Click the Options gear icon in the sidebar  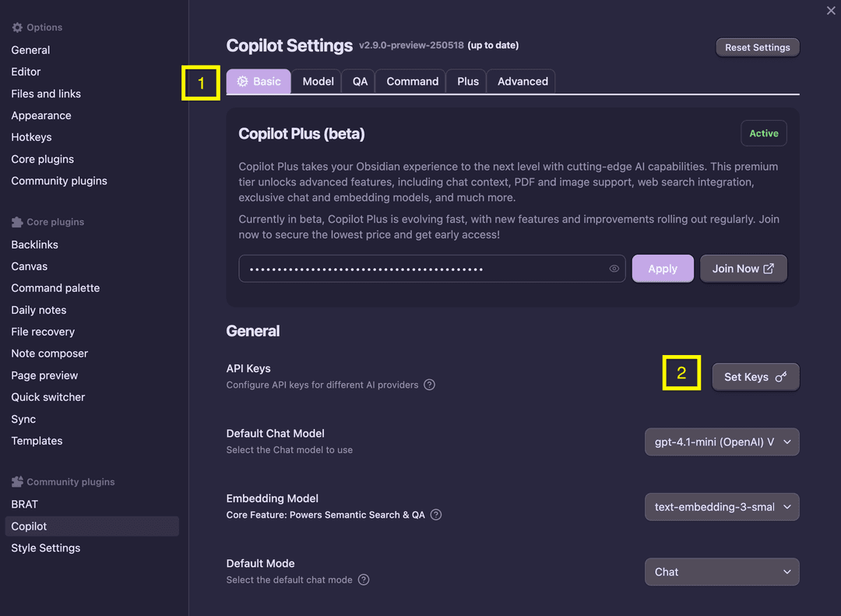(17, 26)
